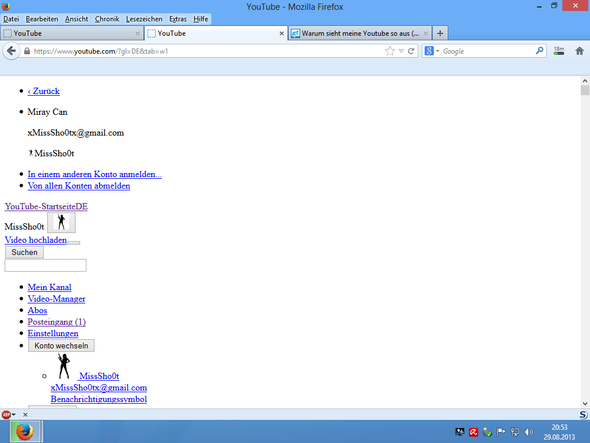Click the vertical scrollbar thumb
Viewport: 590px width, 443px height.
click(x=585, y=90)
